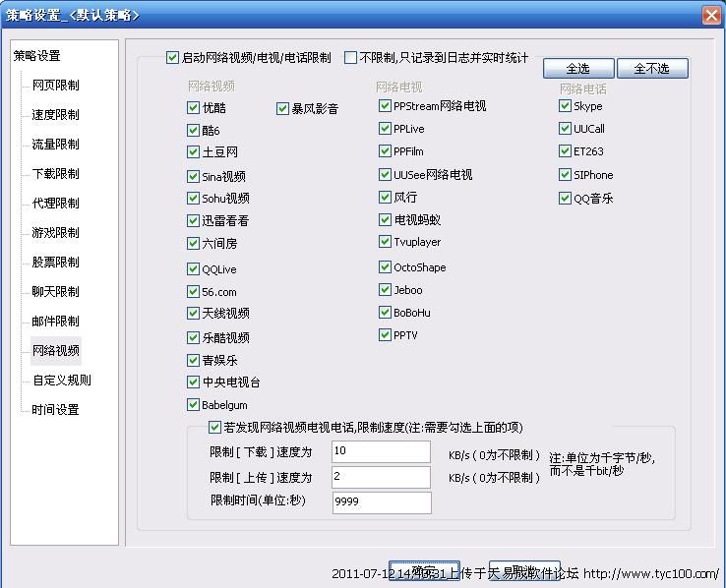
Task: Toggle 六间房 checkbox
Action: [x=193, y=243]
